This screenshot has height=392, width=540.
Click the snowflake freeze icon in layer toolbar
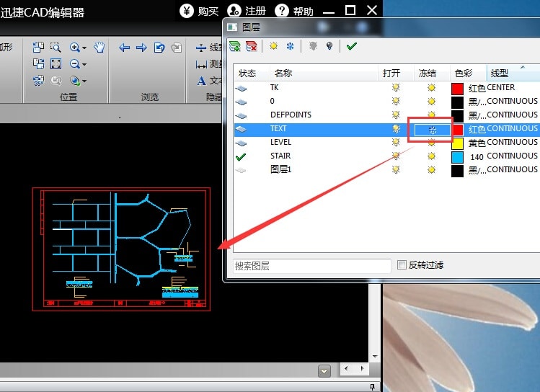[288, 45]
